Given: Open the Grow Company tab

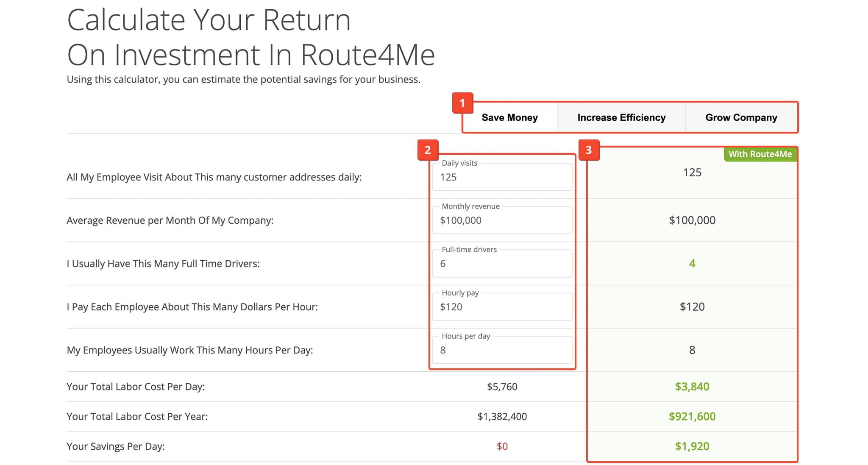Looking at the screenshot, I should coord(741,117).
